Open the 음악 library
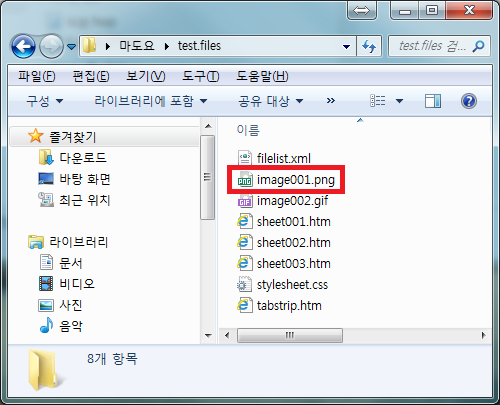Image resolution: width=500 pixels, height=405 pixels. click(x=70, y=326)
